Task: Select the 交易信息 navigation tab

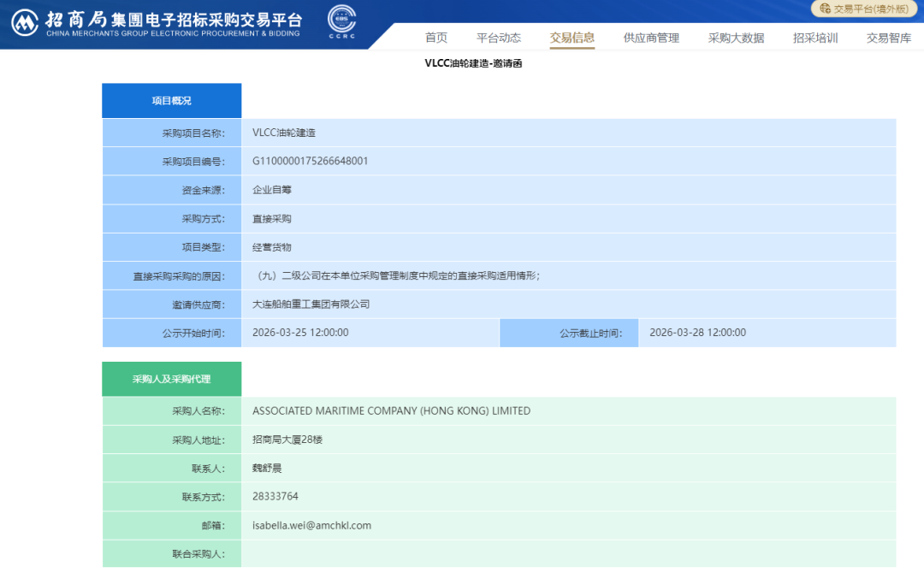Action: 572,38
